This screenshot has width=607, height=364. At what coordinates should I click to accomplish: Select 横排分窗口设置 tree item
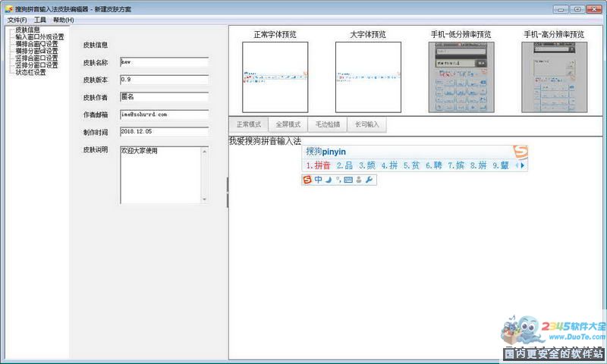tap(36, 51)
